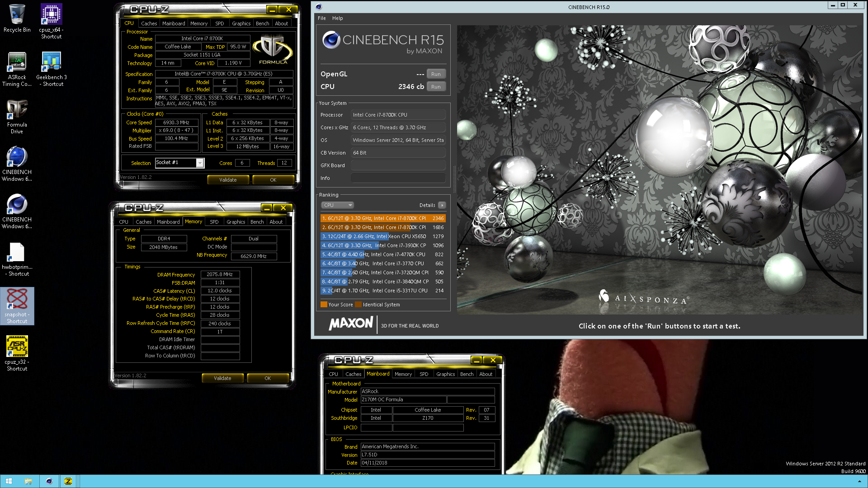868x488 pixels.
Task: Show hidden system tray icons arrow
Action: click(859, 481)
